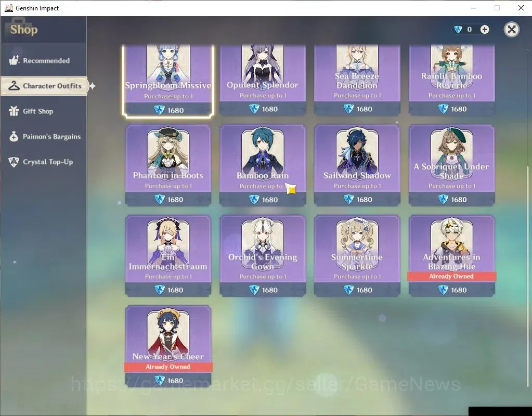Screen dimensions: 532x416
Task: Select the Rainlit Bamboo Reverie outfit
Action: pos(451,80)
